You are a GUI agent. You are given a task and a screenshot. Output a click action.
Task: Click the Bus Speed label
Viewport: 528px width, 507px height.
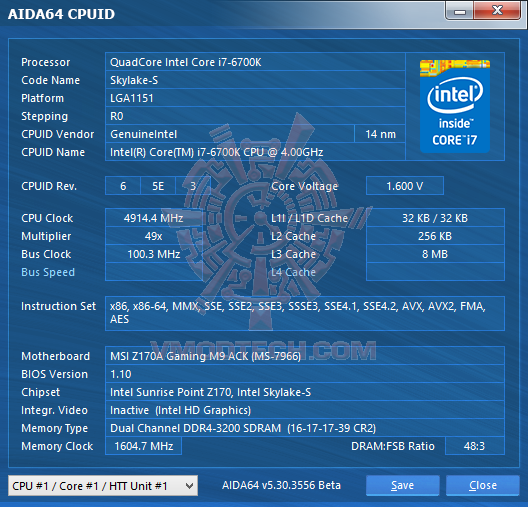(48, 272)
